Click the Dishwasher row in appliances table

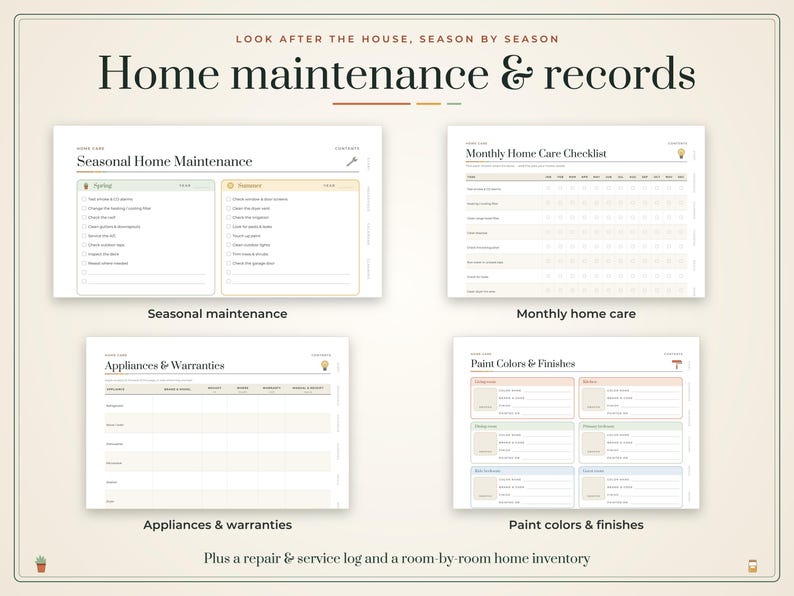coord(218,444)
